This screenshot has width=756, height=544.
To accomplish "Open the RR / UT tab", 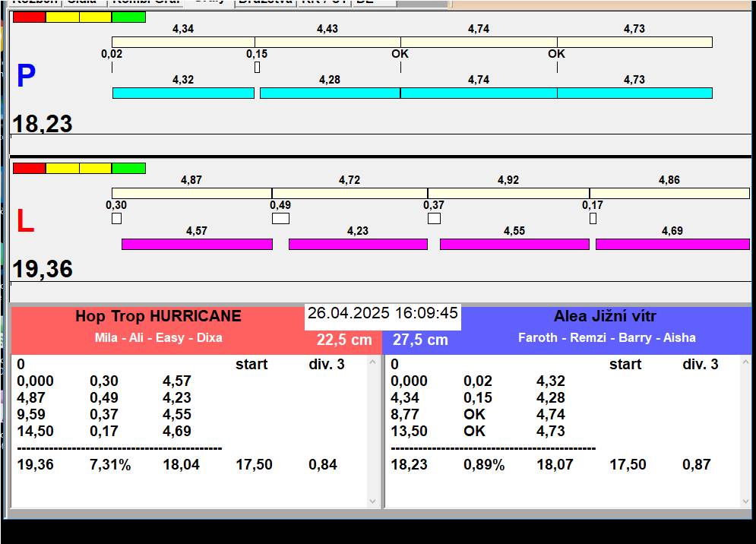I will coord(323,2).
